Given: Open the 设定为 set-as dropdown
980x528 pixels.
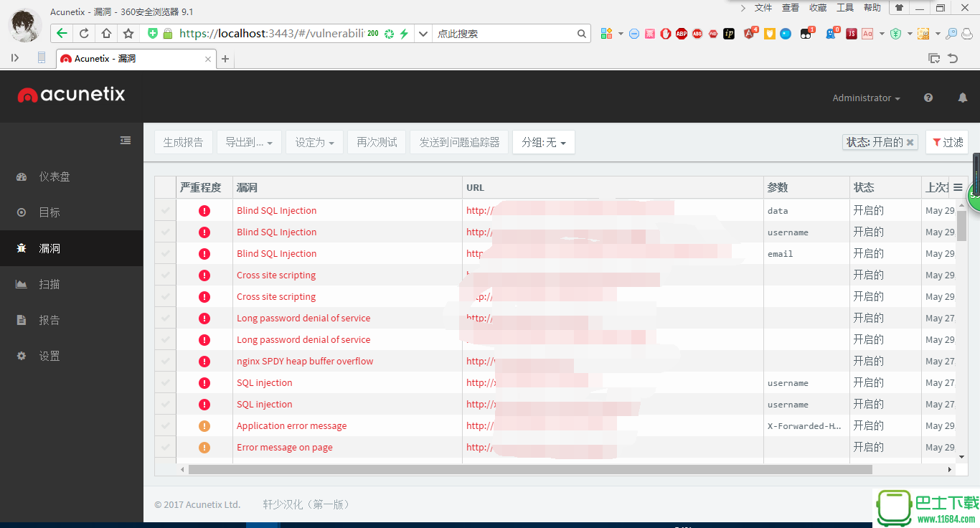Looking at the screenshot, I should click(315, 142).
